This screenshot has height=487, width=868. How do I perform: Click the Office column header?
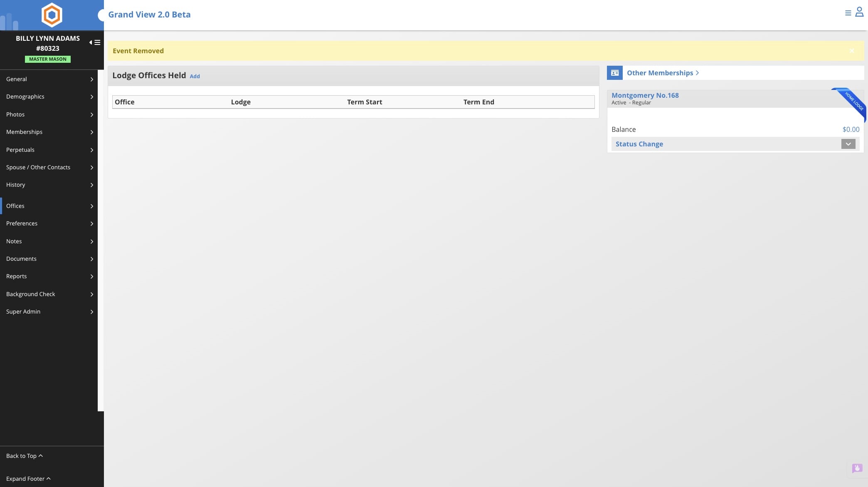(x=124, y=102)
